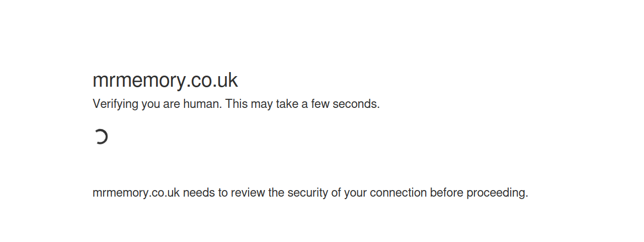Click the word 'may' in the status line

coord(261,104)
